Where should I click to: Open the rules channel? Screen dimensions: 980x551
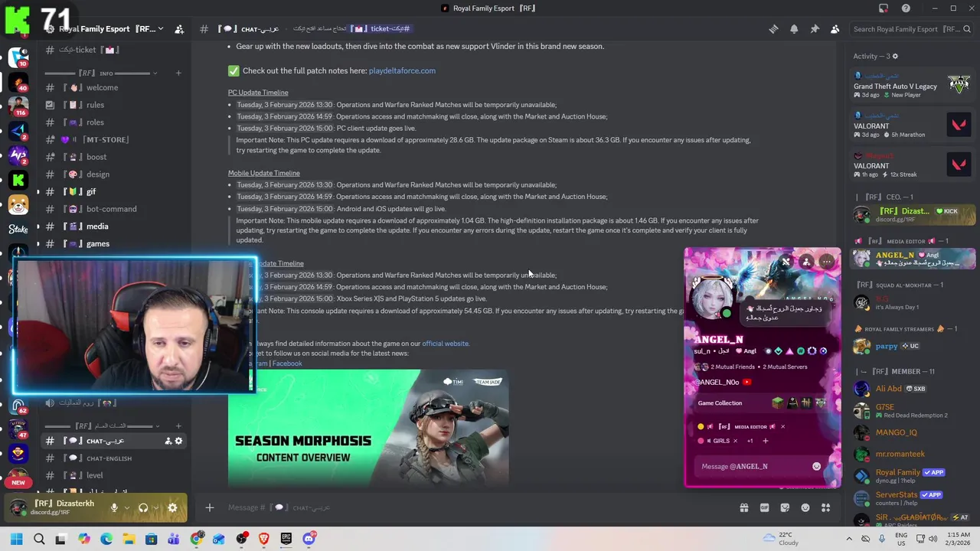pyautogui.click(x=116, y=105)
